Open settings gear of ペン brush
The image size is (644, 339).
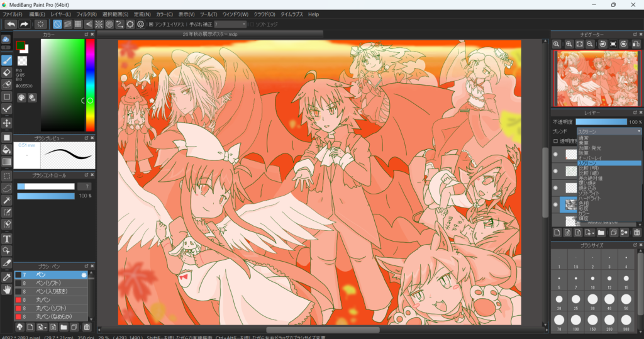point(84,275)
